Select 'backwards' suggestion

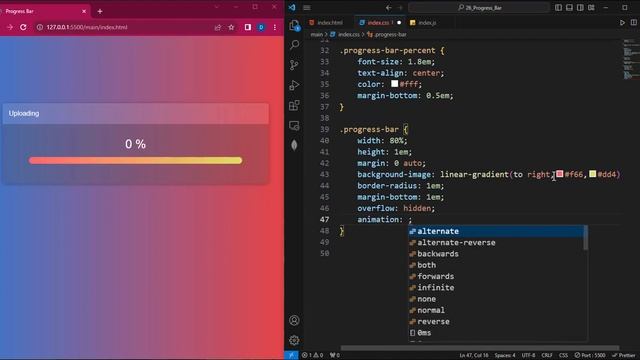click(x=496, y=254)
